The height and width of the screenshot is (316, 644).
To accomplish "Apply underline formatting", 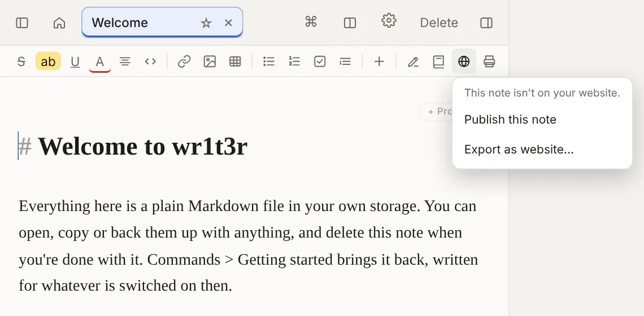I will [75, 62].
